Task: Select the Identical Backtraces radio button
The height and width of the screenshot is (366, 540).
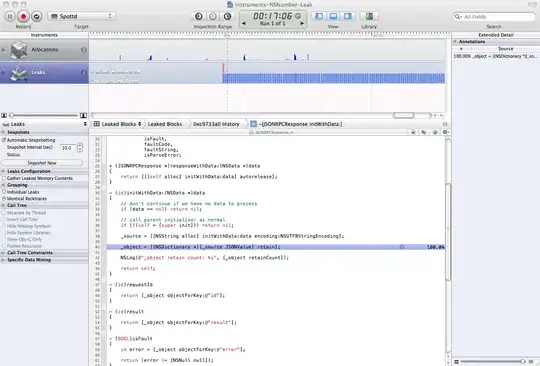Action: (4, 199)
